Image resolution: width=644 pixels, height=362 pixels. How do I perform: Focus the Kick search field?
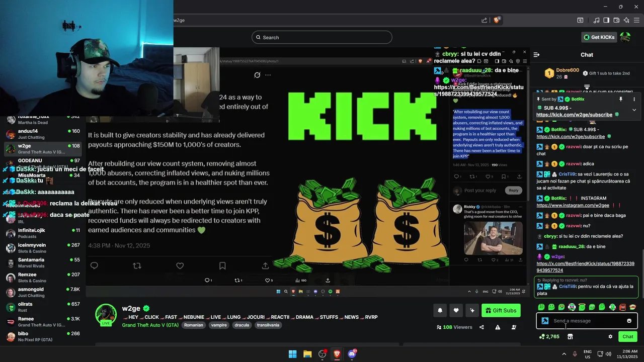point(322,37)
